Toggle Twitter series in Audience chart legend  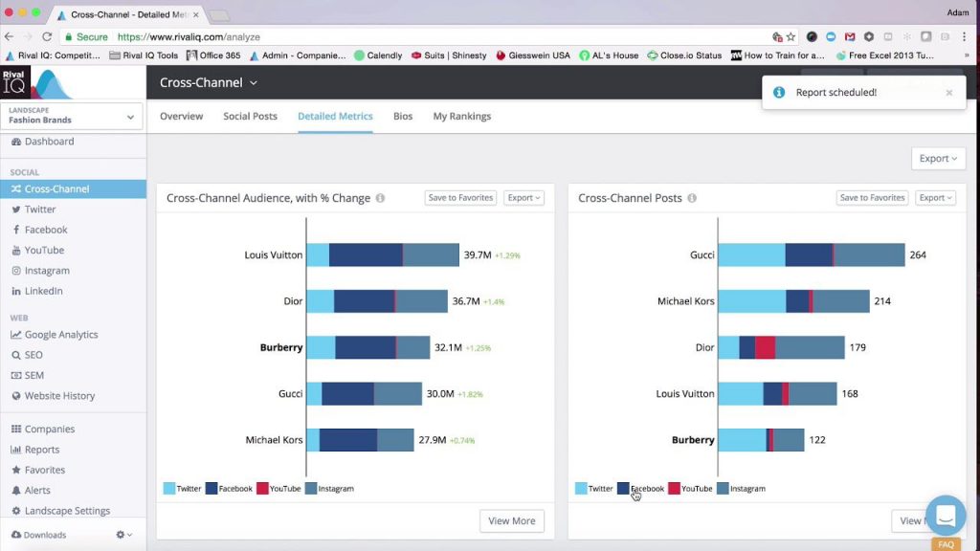point(183,489)
